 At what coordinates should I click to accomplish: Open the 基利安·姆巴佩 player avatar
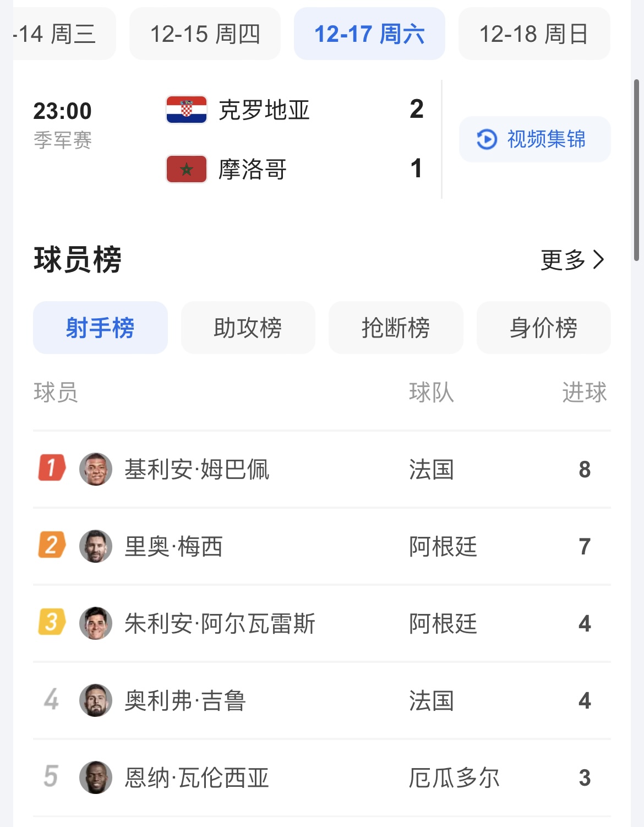tap(96, 469)
